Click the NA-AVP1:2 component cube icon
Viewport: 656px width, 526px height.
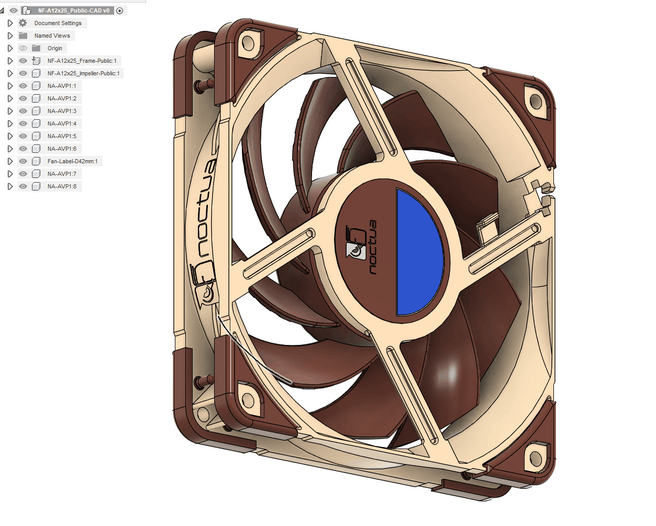coord(36,98)
